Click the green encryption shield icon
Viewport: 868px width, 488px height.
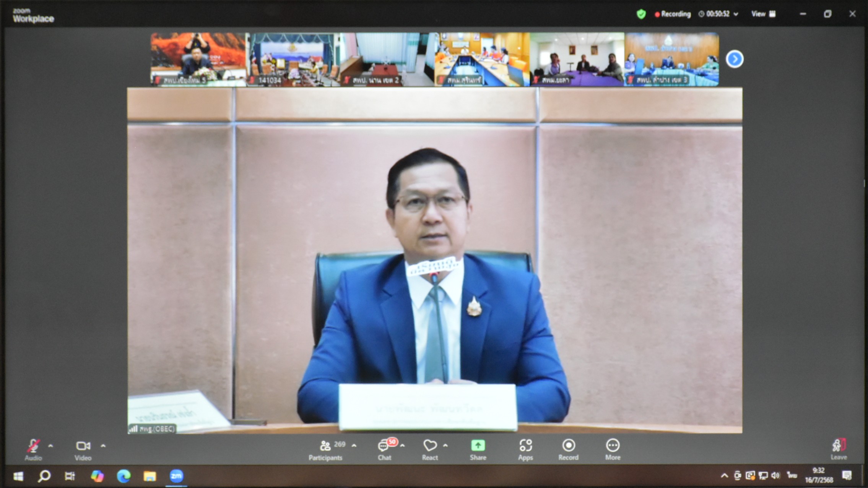tap(641, 14)
